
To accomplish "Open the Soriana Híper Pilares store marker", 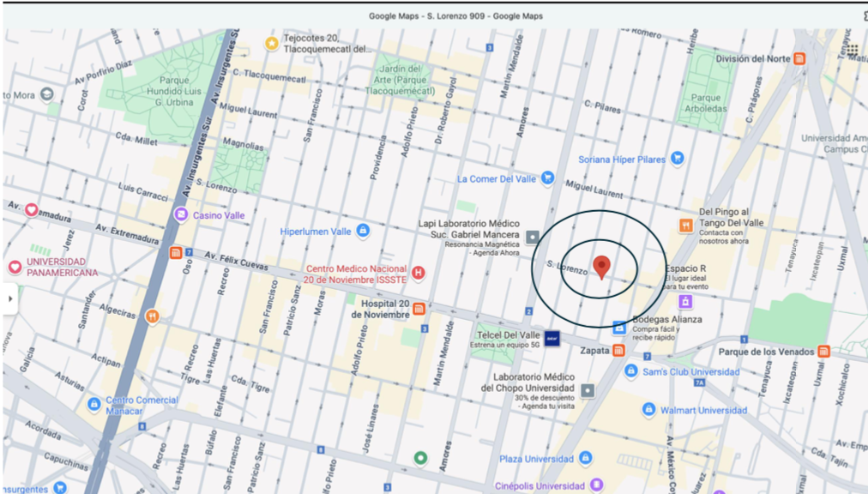I will pyautogui.click(x=677, y=159).
